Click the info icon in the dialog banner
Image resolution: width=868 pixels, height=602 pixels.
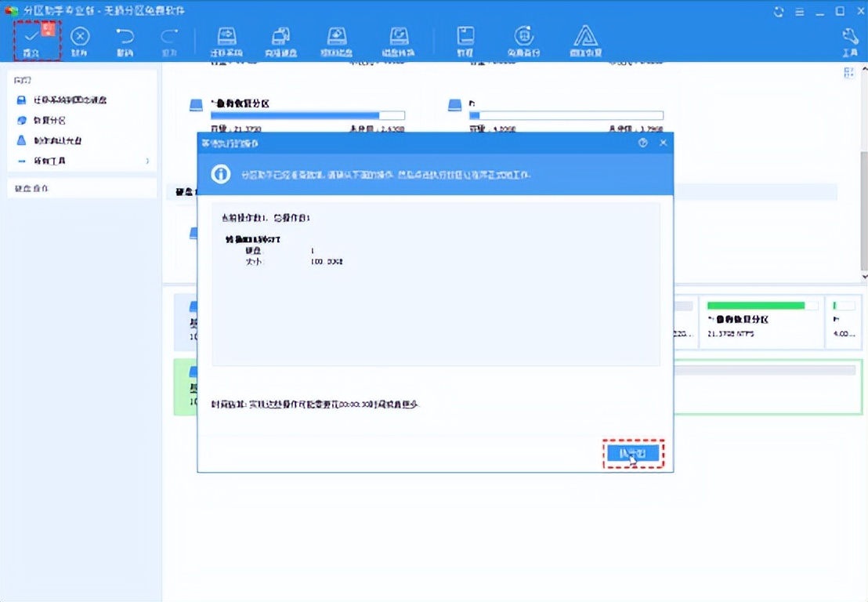pyautogui.click(x=221, y=175)
